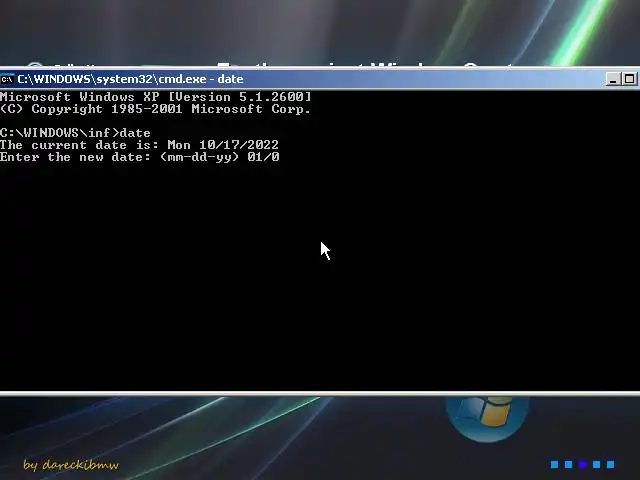Click the 'Microsoft Windows XP [Version 5.1.2600]' line
Image resolution: width=640 pixels, height=480 pixels.
click(x=156, y=97)
